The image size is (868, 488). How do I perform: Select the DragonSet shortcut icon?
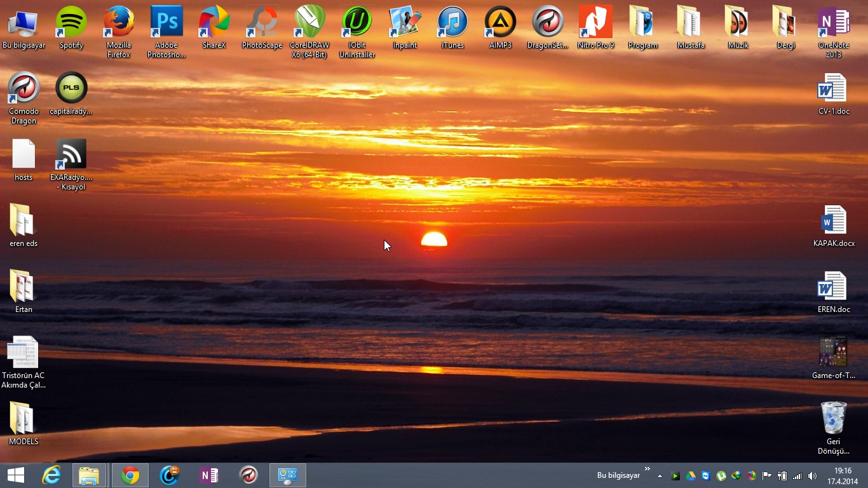coord(548,28)
